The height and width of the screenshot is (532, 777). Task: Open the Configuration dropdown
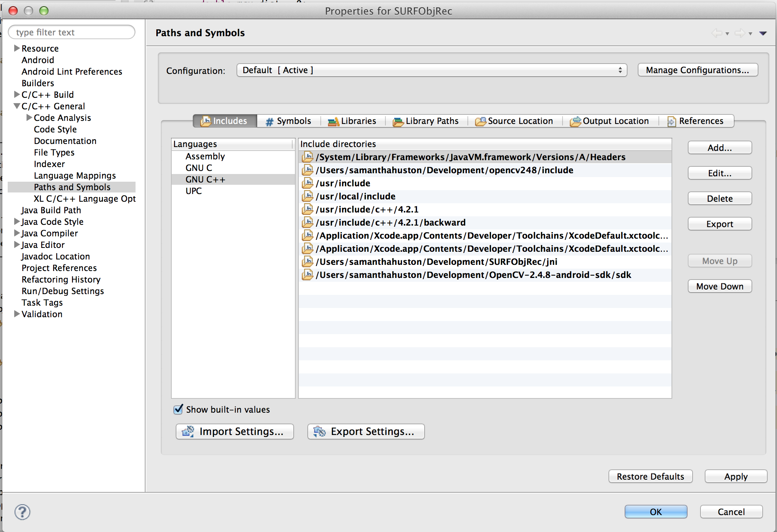tap(432, 70)
